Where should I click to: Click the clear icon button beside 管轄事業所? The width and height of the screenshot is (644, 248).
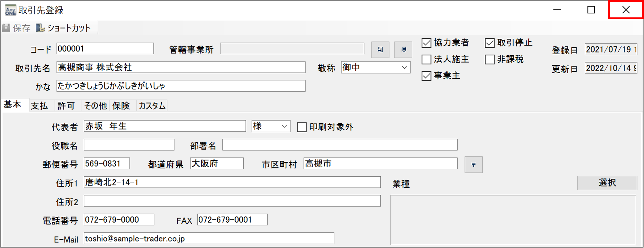click(x=403, y=50)
